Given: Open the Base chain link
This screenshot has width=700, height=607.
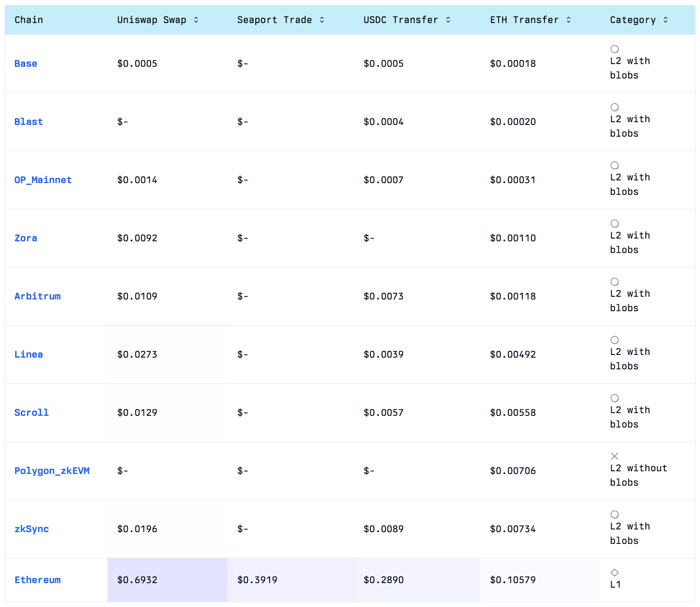Looking at the screenshot, I should tap(26, 64).
